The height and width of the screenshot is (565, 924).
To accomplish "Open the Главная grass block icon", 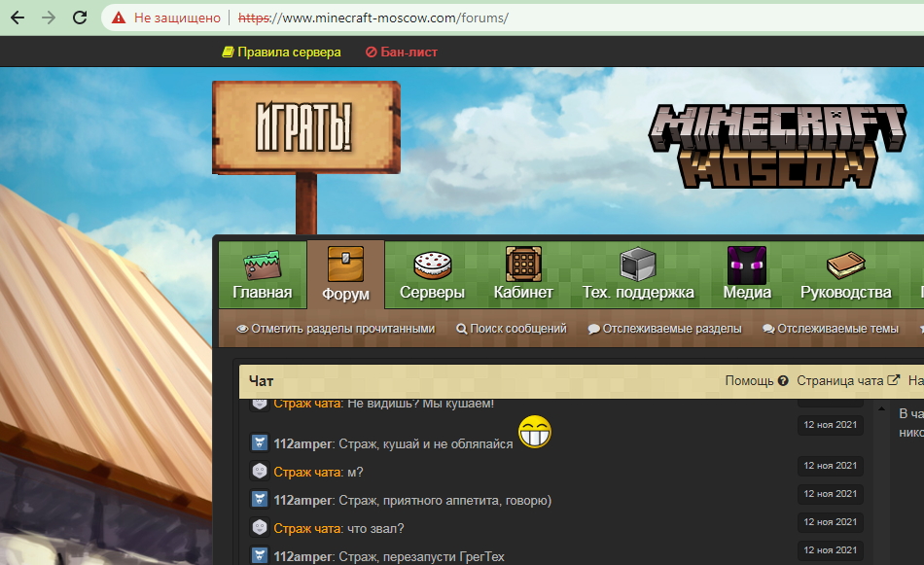I will 262,265.
